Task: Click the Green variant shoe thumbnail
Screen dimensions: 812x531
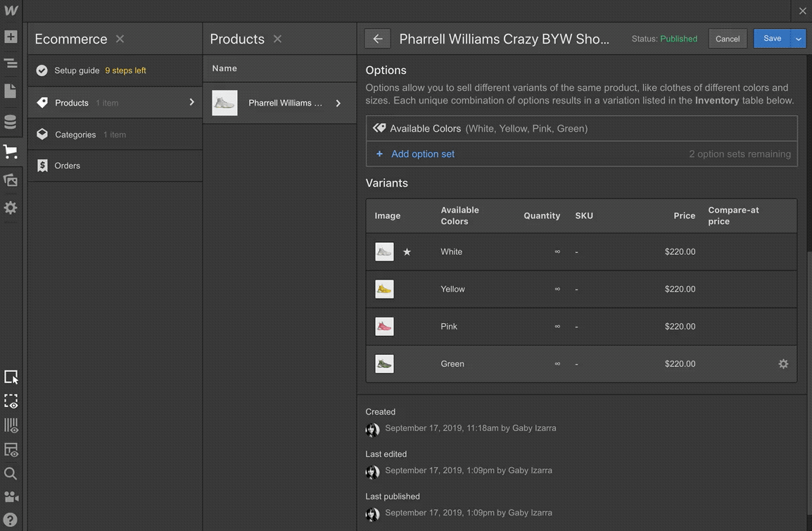Action: tap(384, 363)
